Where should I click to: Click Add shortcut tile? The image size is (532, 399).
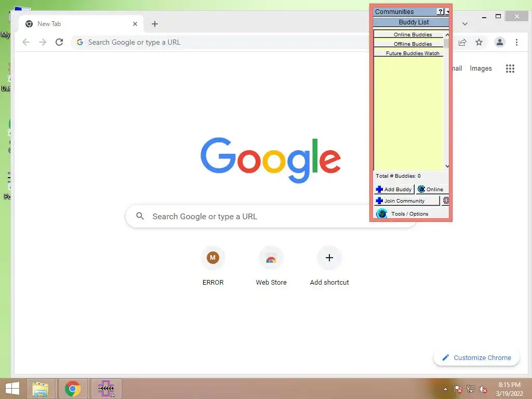(x=329, y=266)
